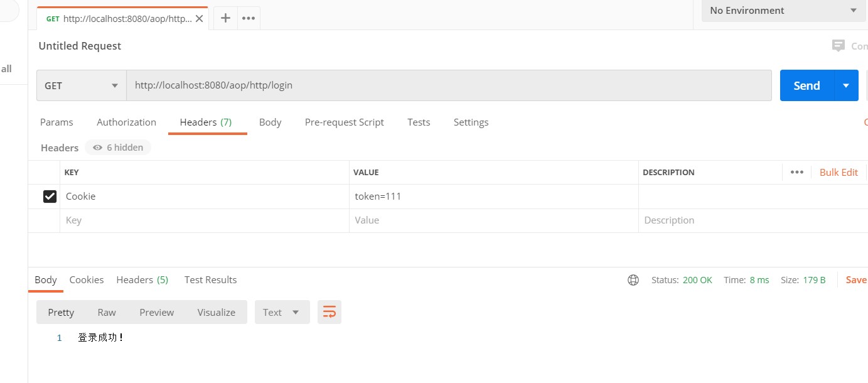Screen dimensions: 868x383
Task: Click the comments speech bubble icon
Action: coord(838,46)
